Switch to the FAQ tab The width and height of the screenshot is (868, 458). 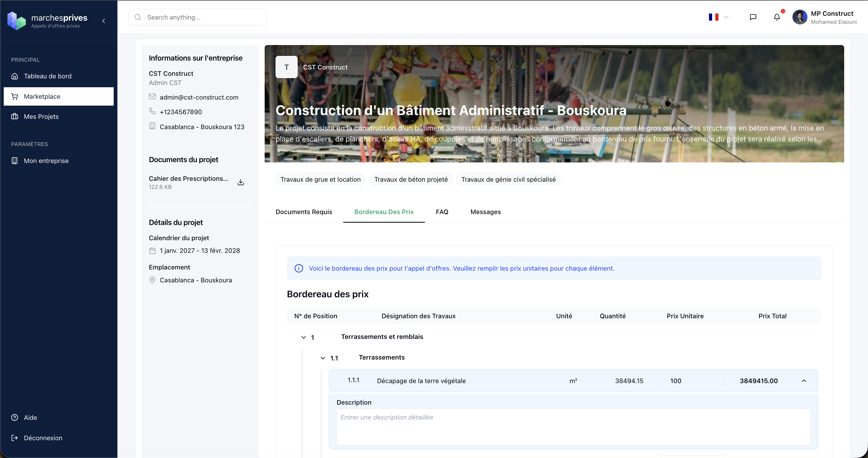pos(442,212)
